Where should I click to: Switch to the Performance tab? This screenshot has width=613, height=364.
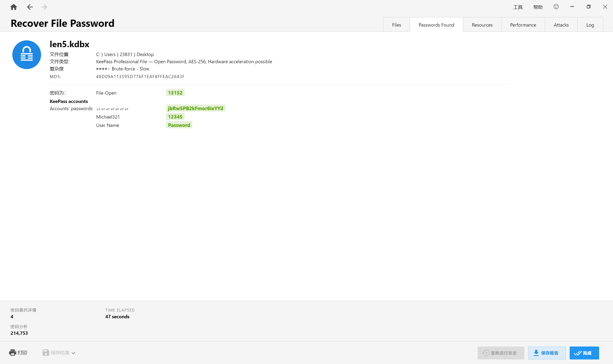[523, 25]
